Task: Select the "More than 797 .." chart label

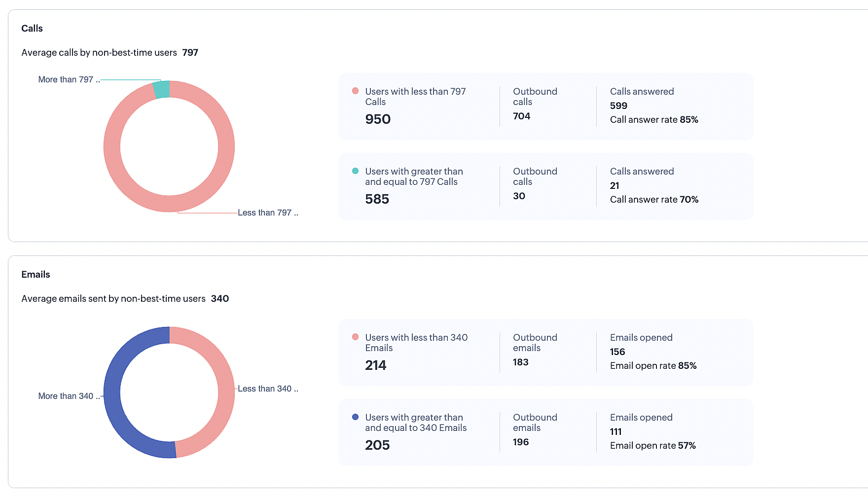Action: coord(69,80)
